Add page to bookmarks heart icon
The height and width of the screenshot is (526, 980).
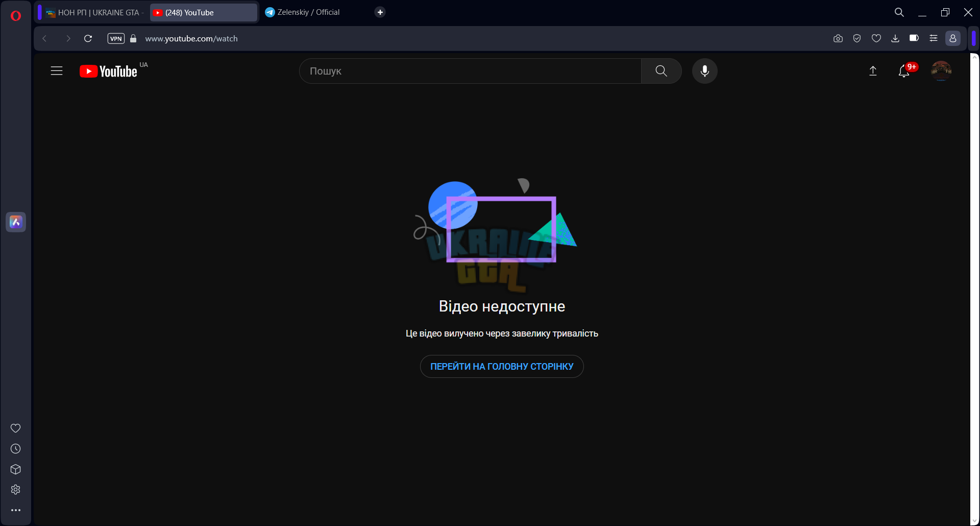point(876,38)
